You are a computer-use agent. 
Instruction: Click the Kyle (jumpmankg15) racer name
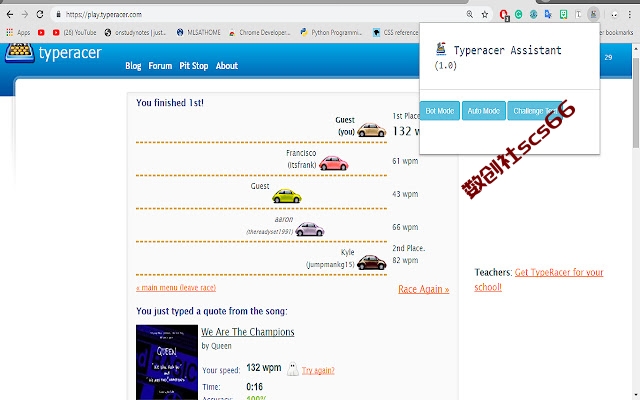click(330, 258)
